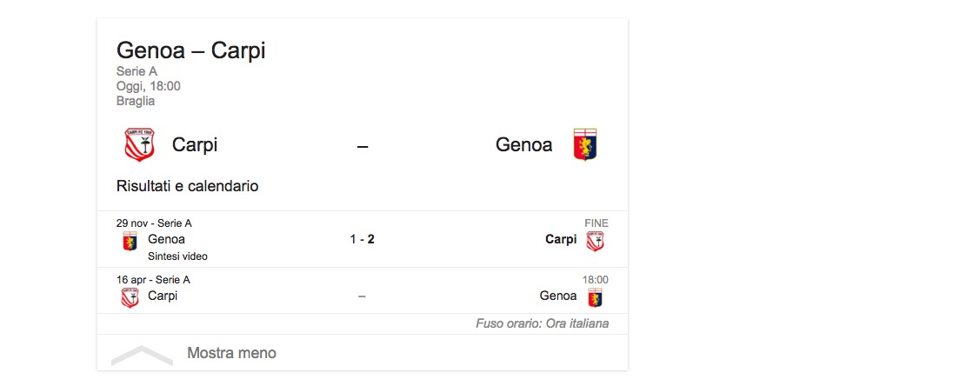Click the Braglia stadium name

pyautogui.click(x=136, y=101)
